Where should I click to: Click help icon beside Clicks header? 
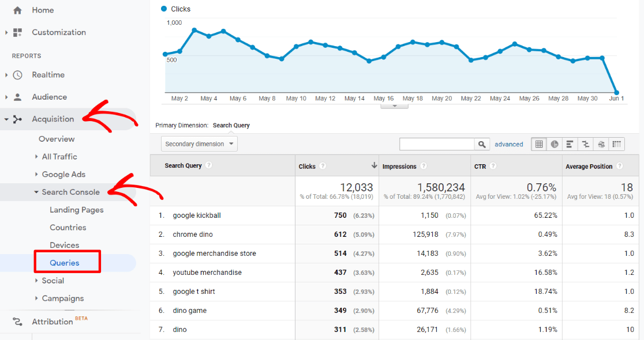(x=323, y=166)
